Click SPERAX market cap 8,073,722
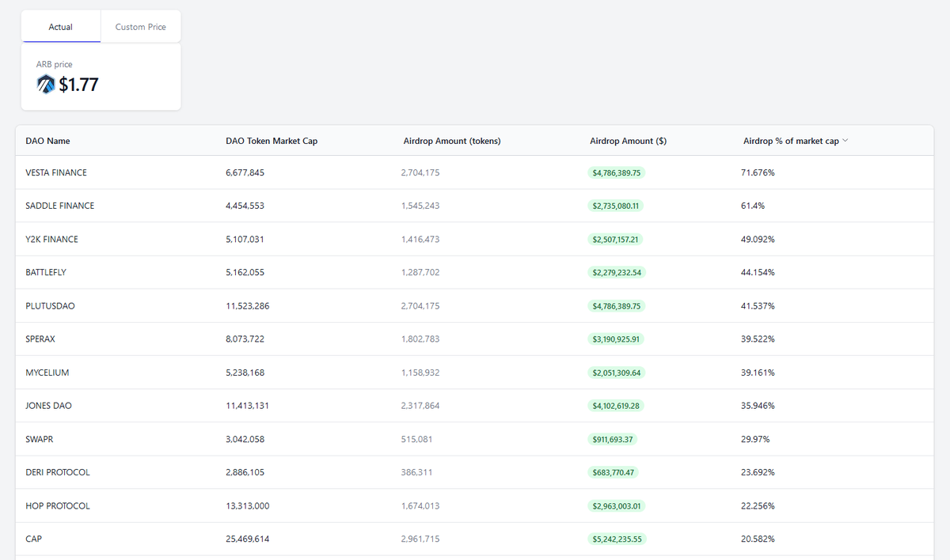 click(245, 339)
